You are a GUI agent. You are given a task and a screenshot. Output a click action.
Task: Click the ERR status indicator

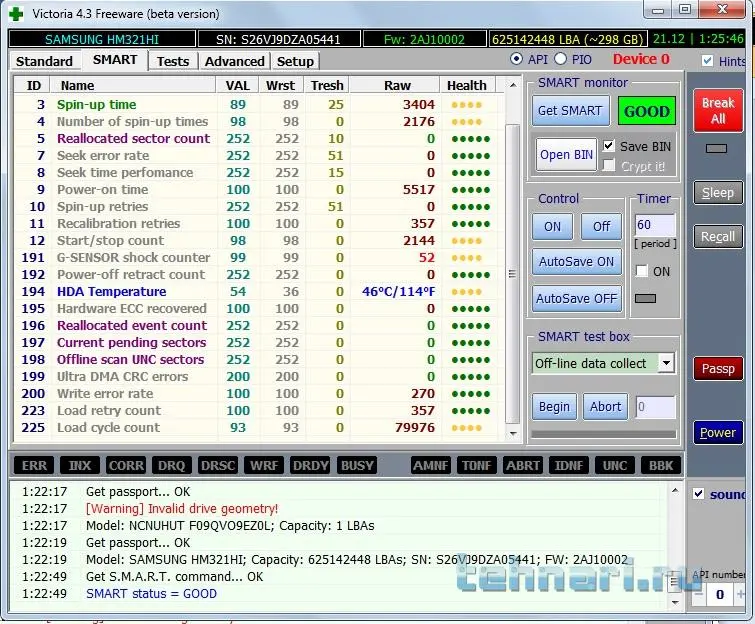(x=34, y=466)
